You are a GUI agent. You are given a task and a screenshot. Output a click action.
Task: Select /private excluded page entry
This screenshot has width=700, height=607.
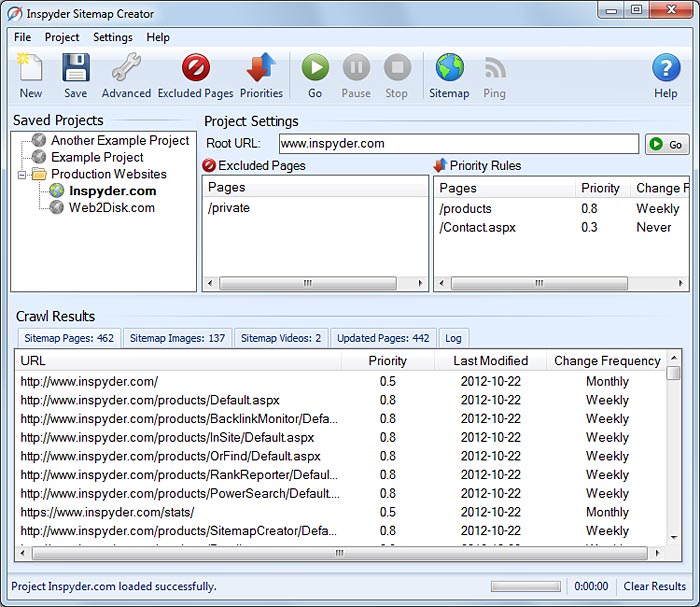coord(229,208)
